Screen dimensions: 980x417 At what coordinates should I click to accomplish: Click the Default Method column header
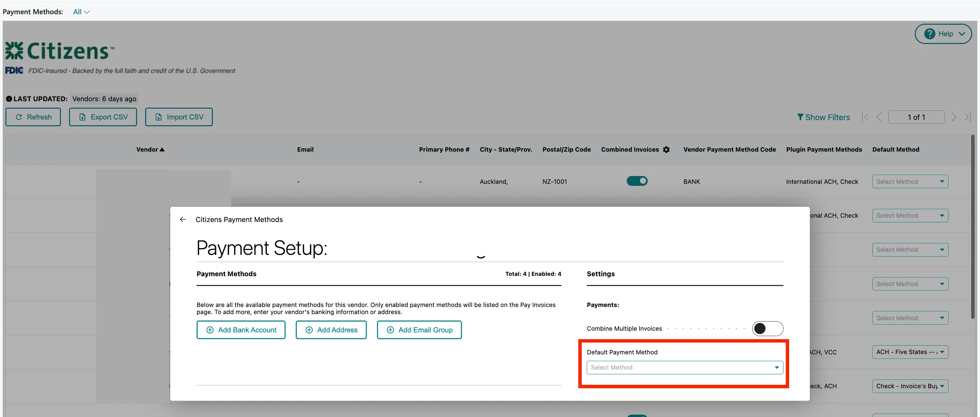[x=895, y=150]
